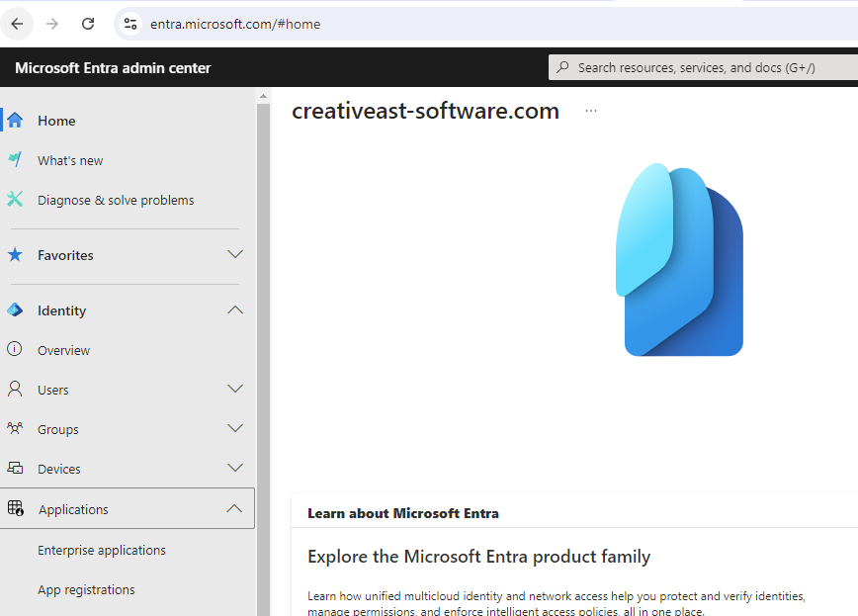Click the Users person icon

click(x=15, y=390)
